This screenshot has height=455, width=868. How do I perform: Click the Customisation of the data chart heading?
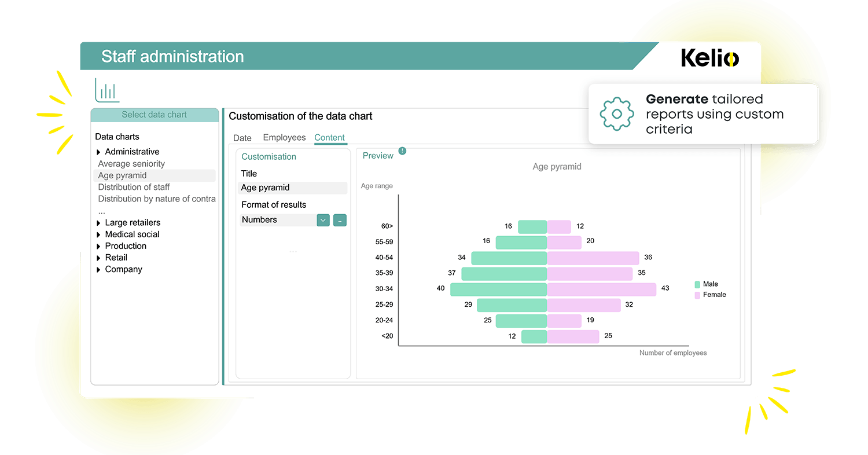[x=300, y=116]
